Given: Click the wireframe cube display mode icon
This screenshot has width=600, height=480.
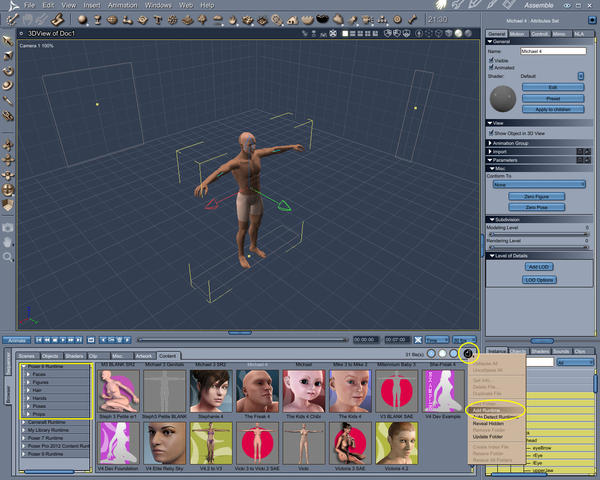Looking at the screenshot, I should (x=439, y=34).
